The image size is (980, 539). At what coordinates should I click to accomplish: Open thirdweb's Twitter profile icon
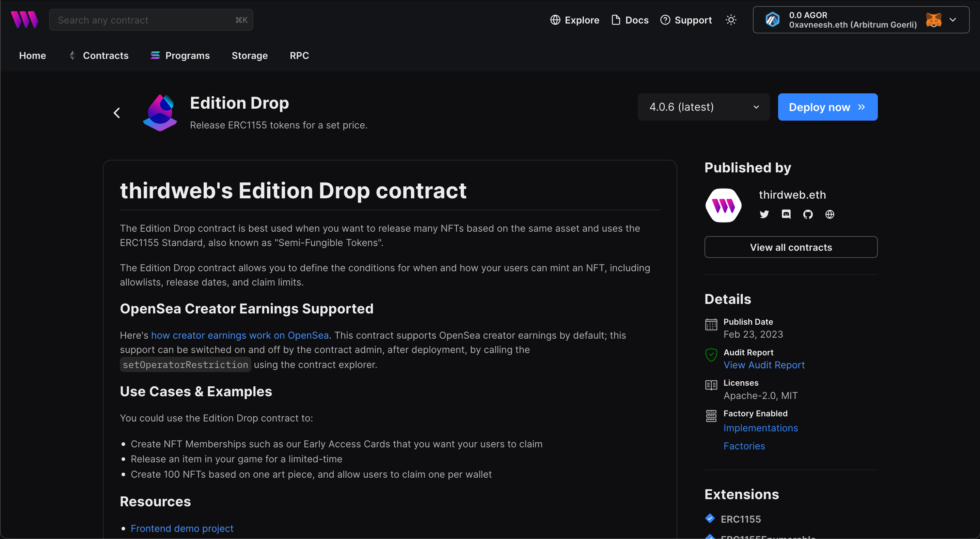click(764, 214)
